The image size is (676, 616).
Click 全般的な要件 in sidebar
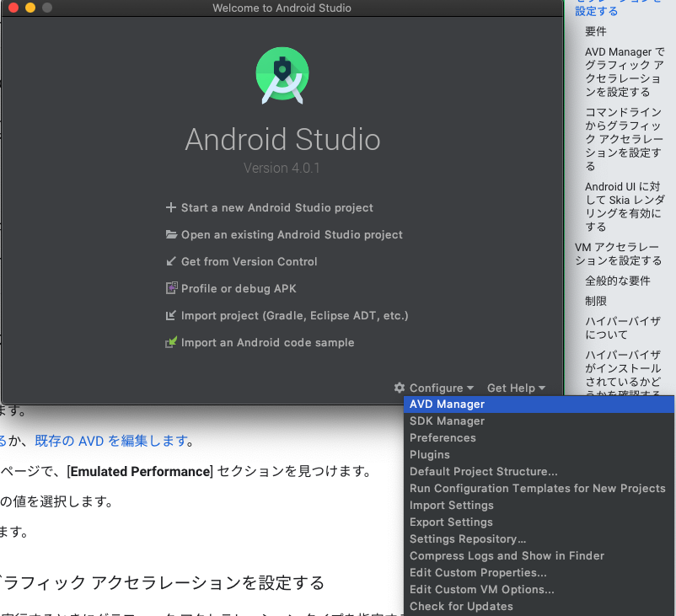(617, 281)
